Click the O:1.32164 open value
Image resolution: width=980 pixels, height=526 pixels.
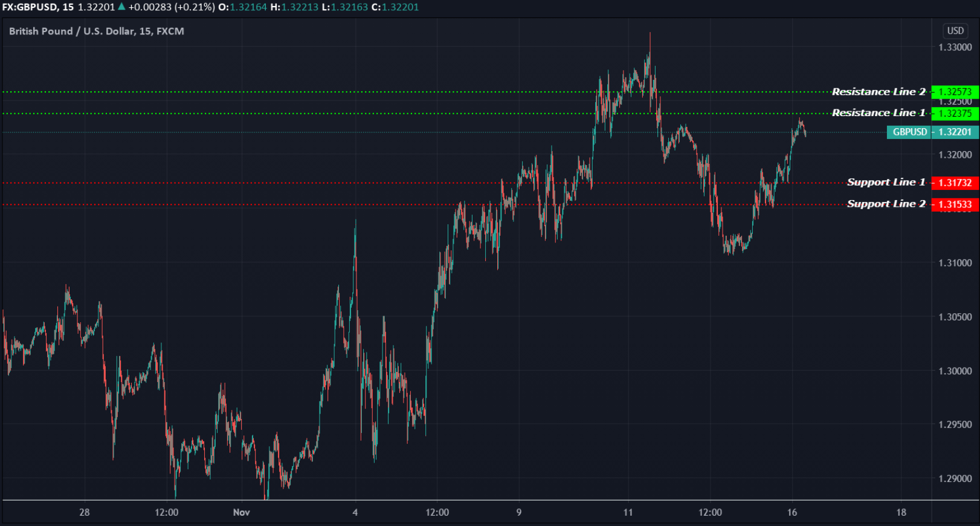pyautogui.click(x=242, y=7)
